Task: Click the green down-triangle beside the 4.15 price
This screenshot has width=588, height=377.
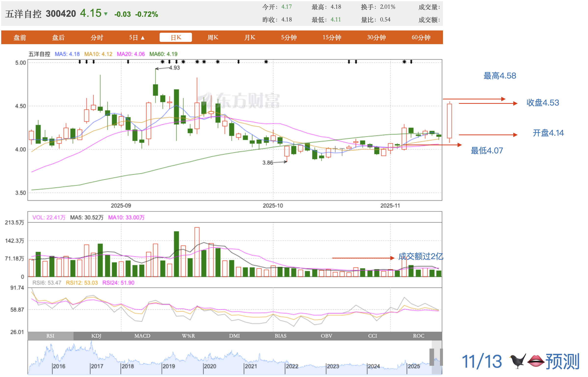Action: (x=106, y=14)
